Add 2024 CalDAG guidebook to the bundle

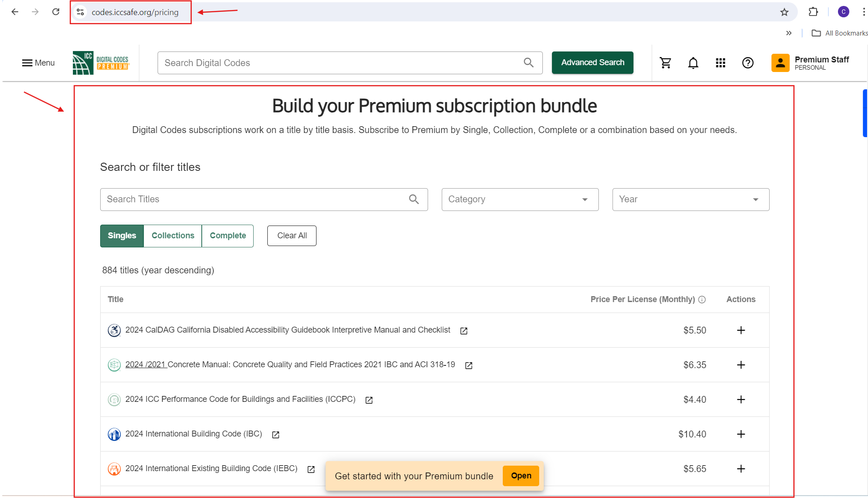[741, 330]
